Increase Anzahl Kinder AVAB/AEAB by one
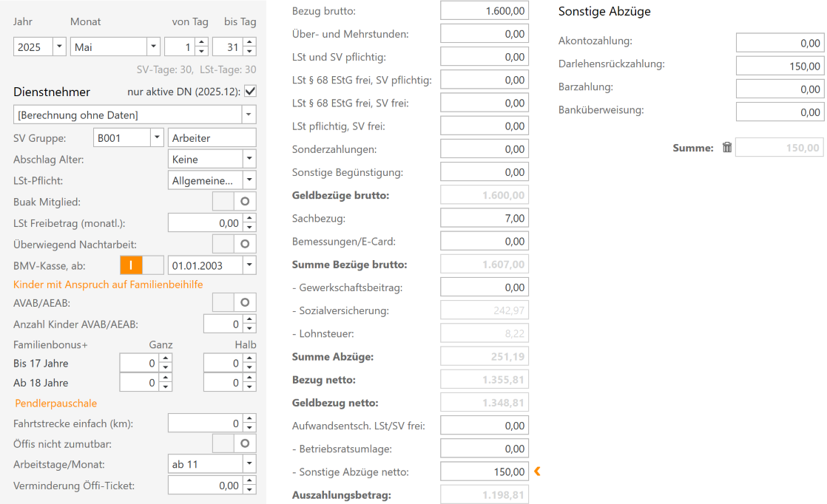The image size is (827, 504). point(250,319)
